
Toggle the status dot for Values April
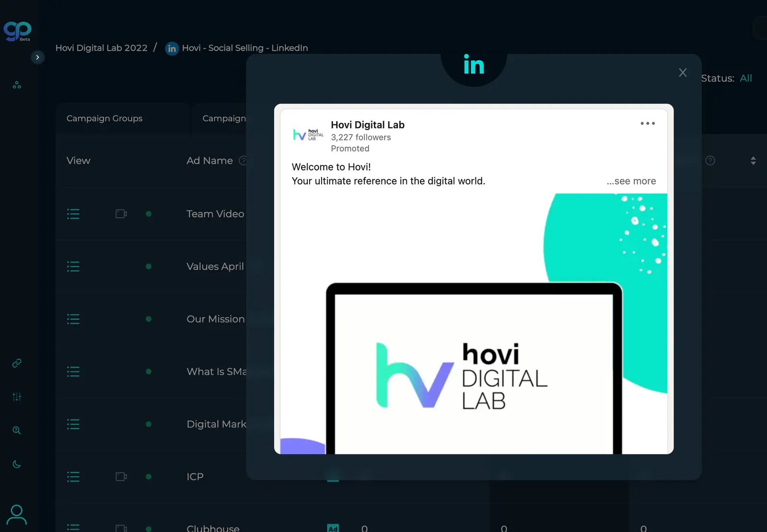(x=149, y=266)
